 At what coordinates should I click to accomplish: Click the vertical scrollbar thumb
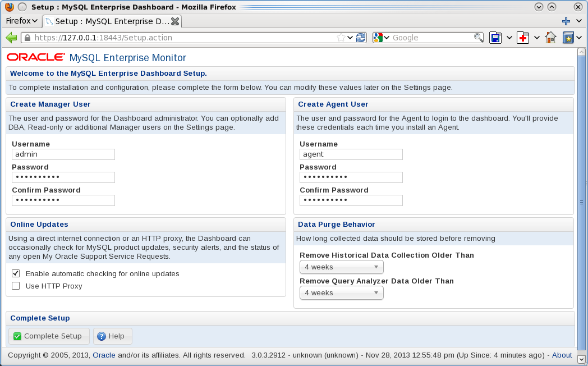[581, 203]
